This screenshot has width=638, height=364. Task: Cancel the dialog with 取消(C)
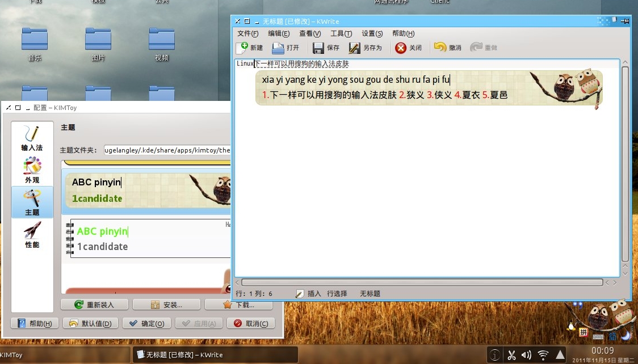pyautogui.click(x=251, y=323)
